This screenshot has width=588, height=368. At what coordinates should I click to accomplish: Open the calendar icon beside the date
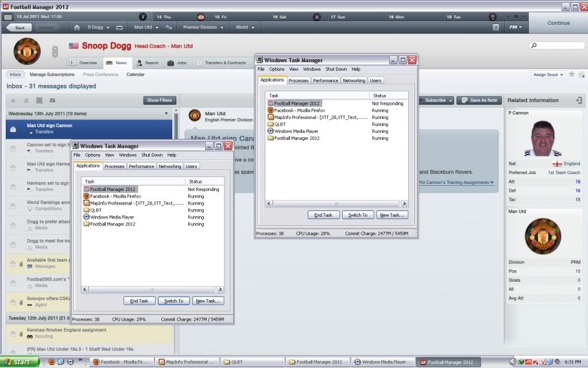[8, 17]
